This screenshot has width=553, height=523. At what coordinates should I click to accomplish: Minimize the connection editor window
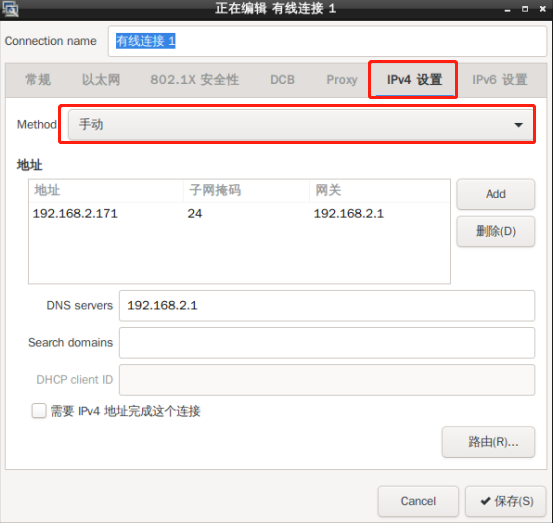508,10
